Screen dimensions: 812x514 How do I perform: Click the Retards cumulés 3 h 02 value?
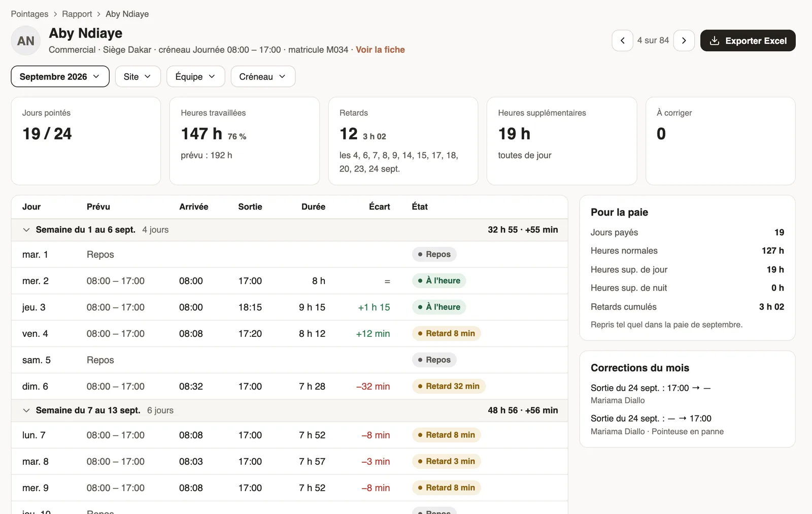[x=771, y=307]
